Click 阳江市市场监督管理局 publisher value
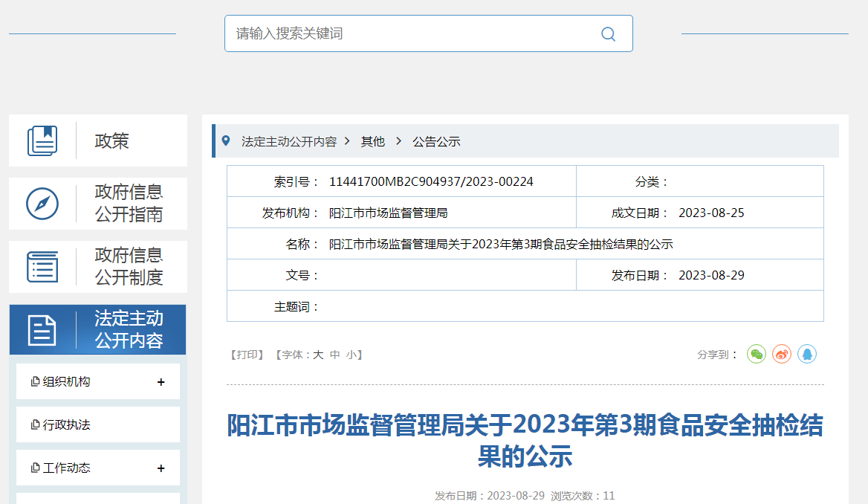The height and width of the screenshot is (504, 868). pyautogui.click(x=388, y=213)
